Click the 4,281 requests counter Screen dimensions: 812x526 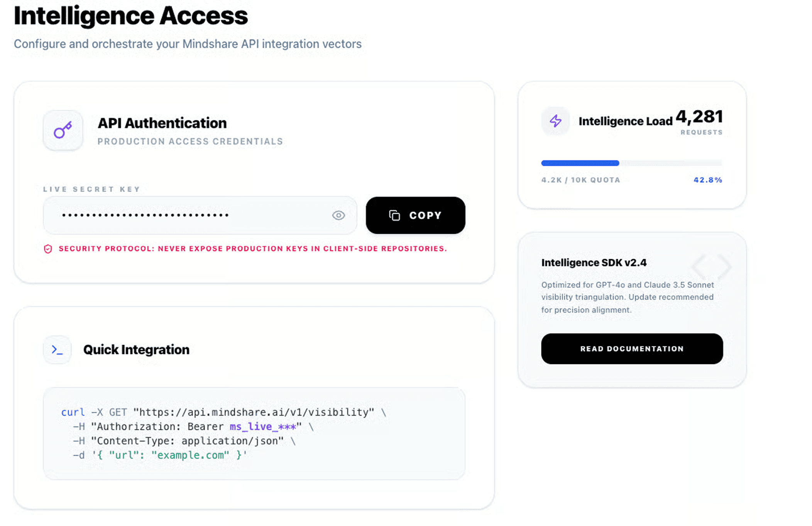tap(699, 117)
